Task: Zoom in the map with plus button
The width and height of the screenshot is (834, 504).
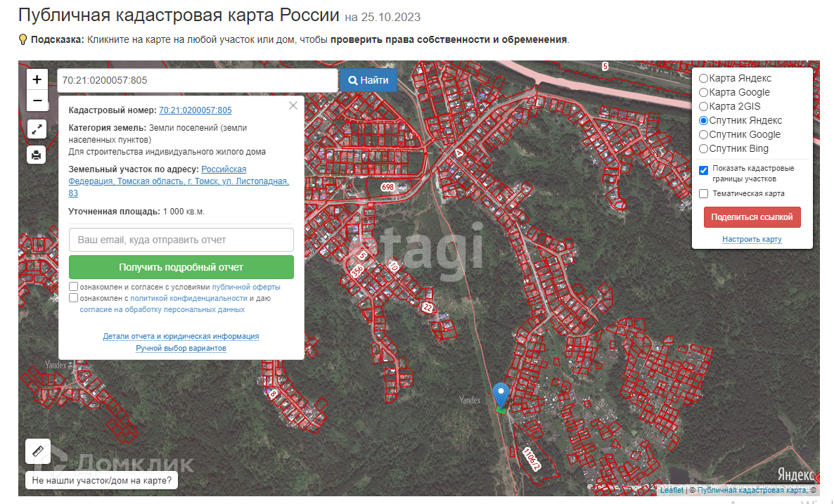Action: pos(37,79)
